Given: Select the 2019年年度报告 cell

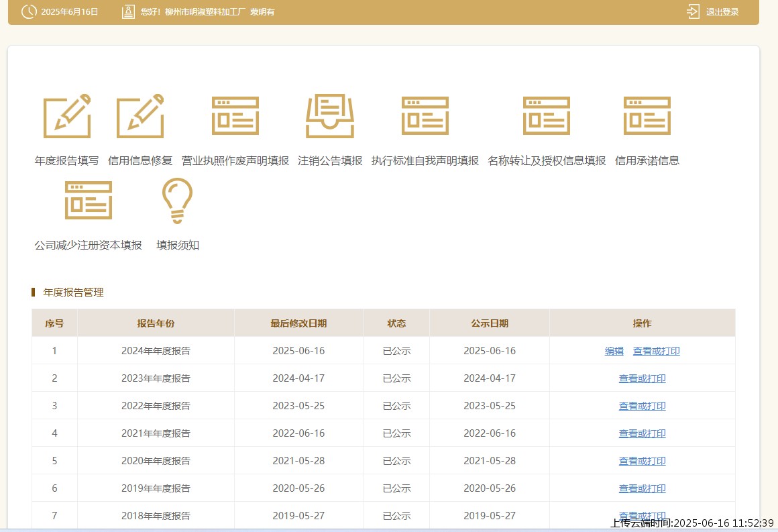Looking at the screenshot, I should point(156,489).
